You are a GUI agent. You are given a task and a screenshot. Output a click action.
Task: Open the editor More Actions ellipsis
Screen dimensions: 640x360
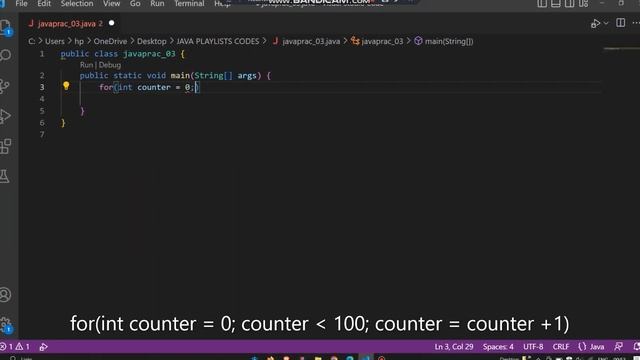636,23
